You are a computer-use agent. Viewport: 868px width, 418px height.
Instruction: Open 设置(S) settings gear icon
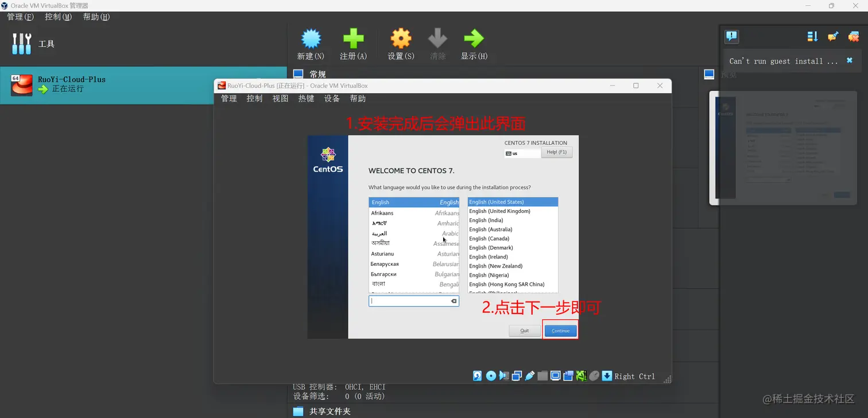pyautogui.click(x=401, y=39)
